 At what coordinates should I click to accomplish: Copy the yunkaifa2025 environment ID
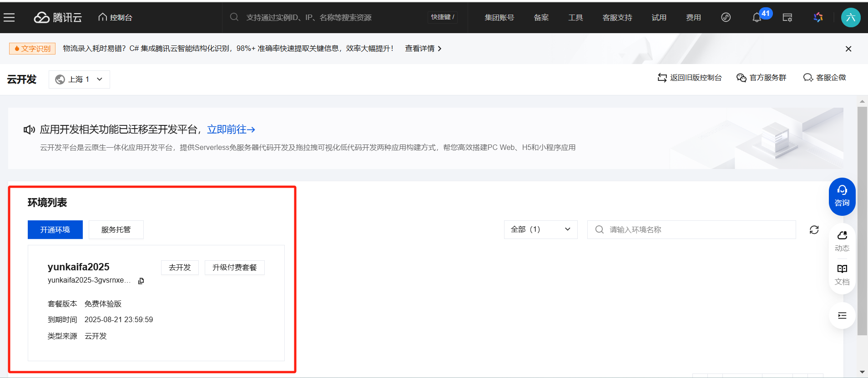(141, 281)
